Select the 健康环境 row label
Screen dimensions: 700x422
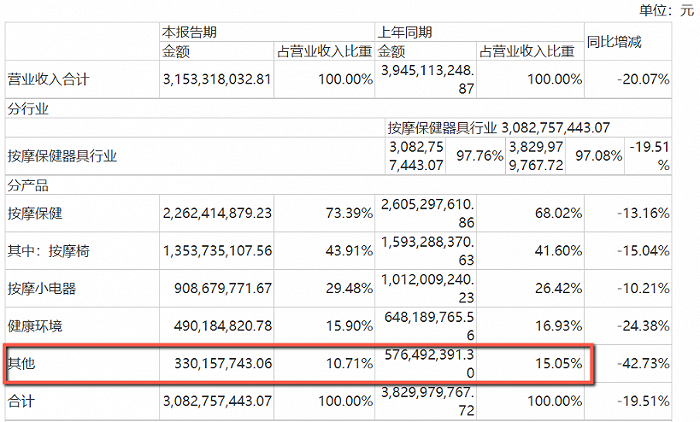coord(36,327)
